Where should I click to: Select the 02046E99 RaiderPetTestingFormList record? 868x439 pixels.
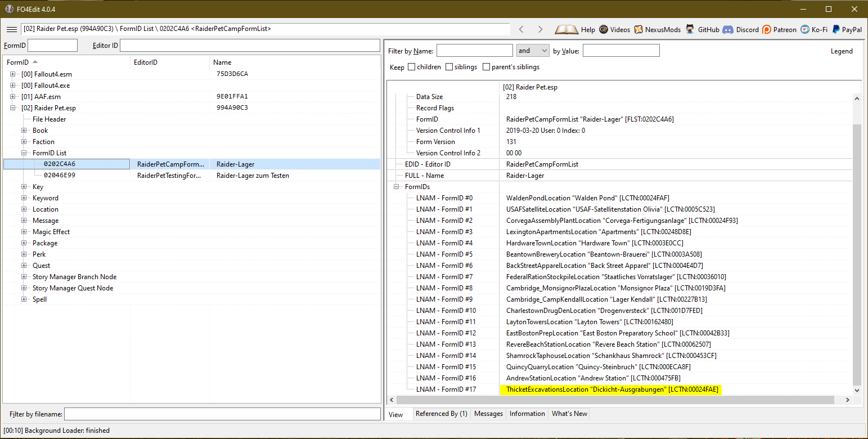[192, 176]
